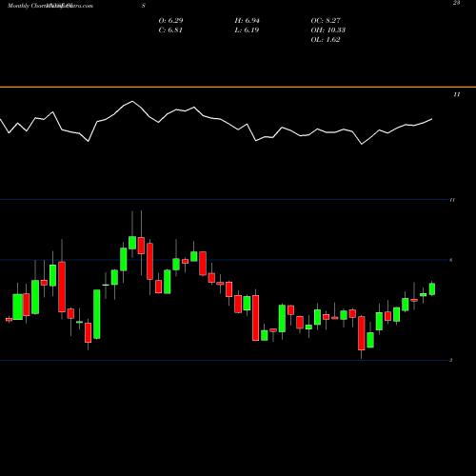Click the red candle whose wick reaches level 3
This screenshot has width=476, height=476.
(362, 333)
